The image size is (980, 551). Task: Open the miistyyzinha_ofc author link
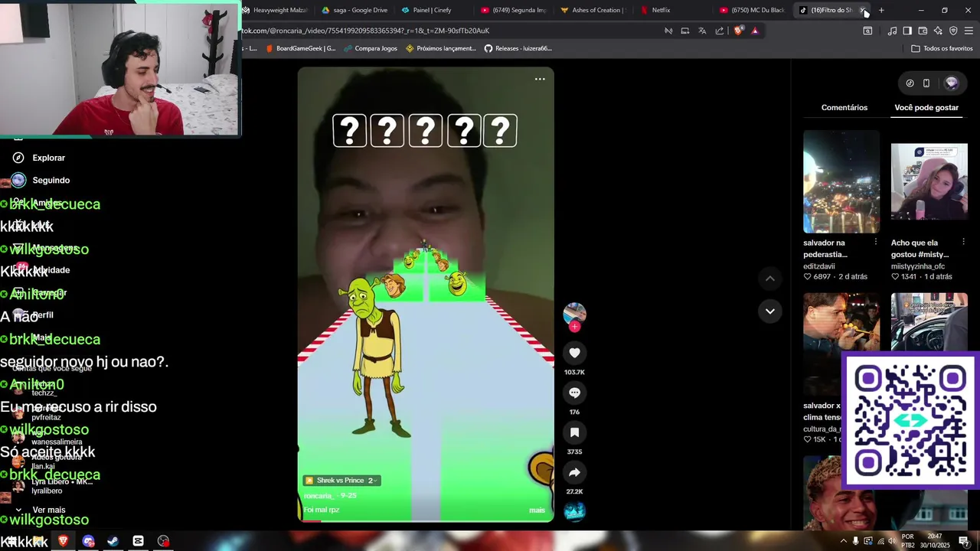918,266
